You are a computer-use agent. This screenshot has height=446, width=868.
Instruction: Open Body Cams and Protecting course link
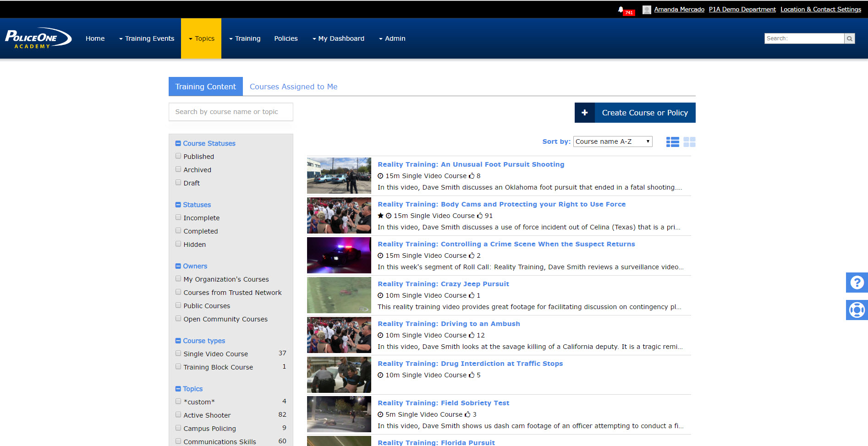[501, 204]
